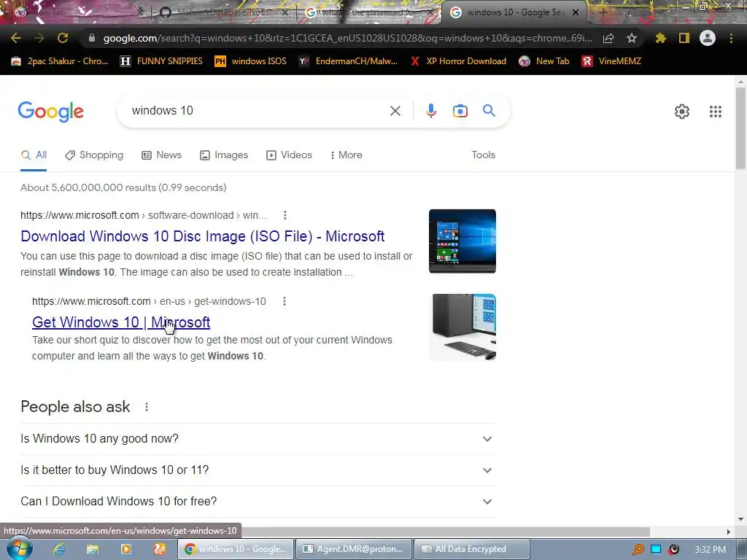Open the Windows Start button
The image size is (747, 560).
[x=19, y=548]
